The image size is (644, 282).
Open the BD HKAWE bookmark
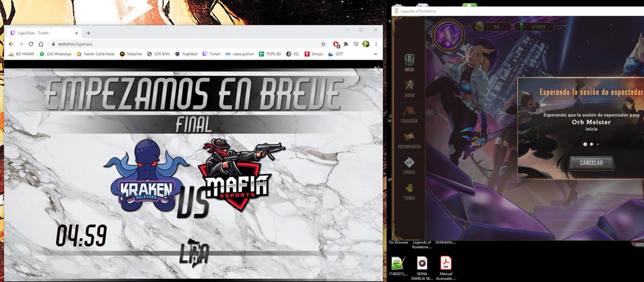click(21, 54)
